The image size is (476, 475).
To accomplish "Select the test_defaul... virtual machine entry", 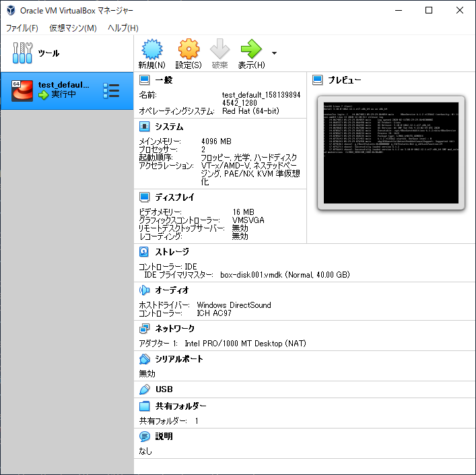I will click(67, 91).
